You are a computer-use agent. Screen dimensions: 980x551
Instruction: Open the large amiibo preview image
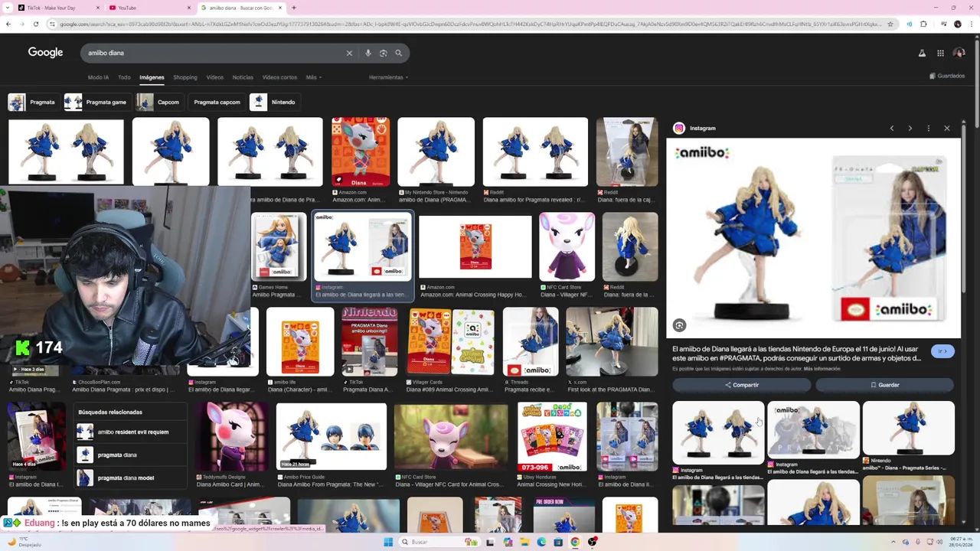pyautogui.click(x=813, y=238)
